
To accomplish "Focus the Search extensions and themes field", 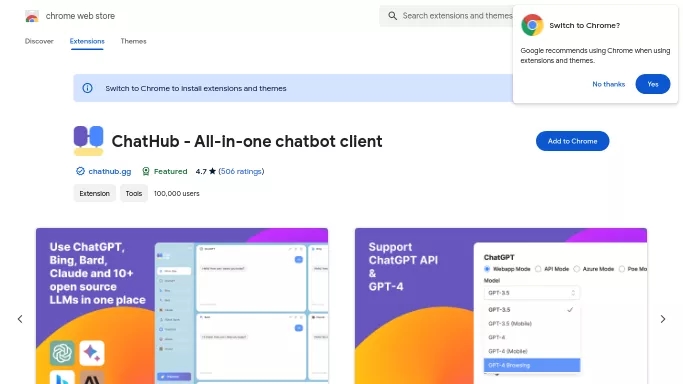I will pos(446,16).
